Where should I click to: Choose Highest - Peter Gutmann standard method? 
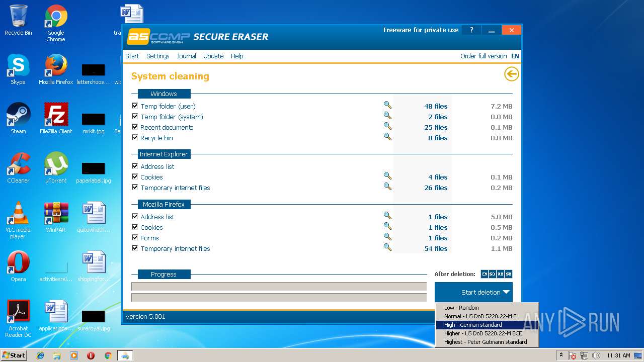click(x=487, y=342)
